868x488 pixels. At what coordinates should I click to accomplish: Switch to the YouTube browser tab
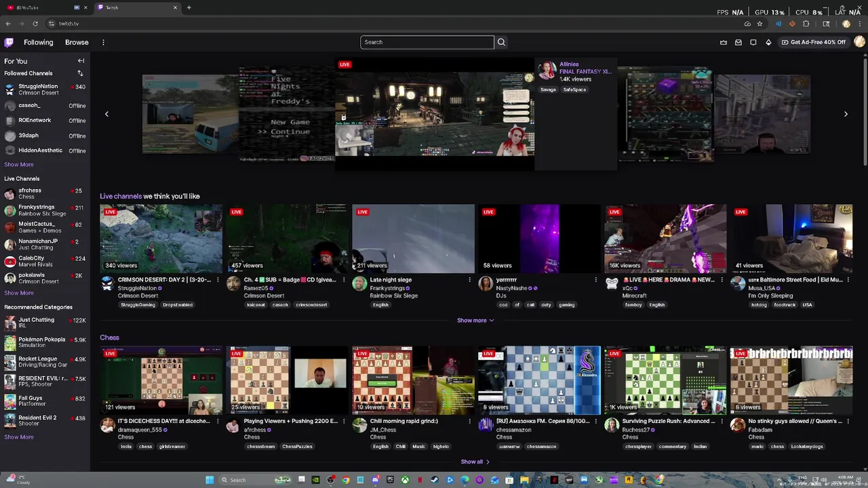[45, 7]
